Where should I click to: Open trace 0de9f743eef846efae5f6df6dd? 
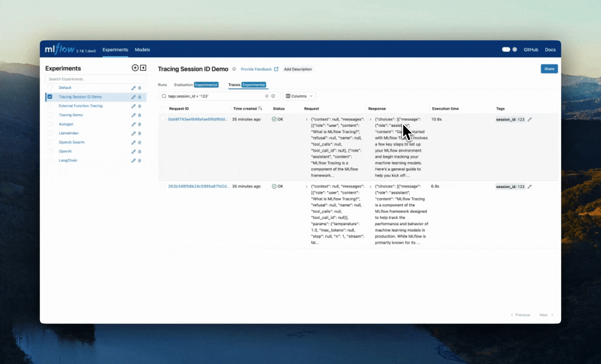(198, 119)
